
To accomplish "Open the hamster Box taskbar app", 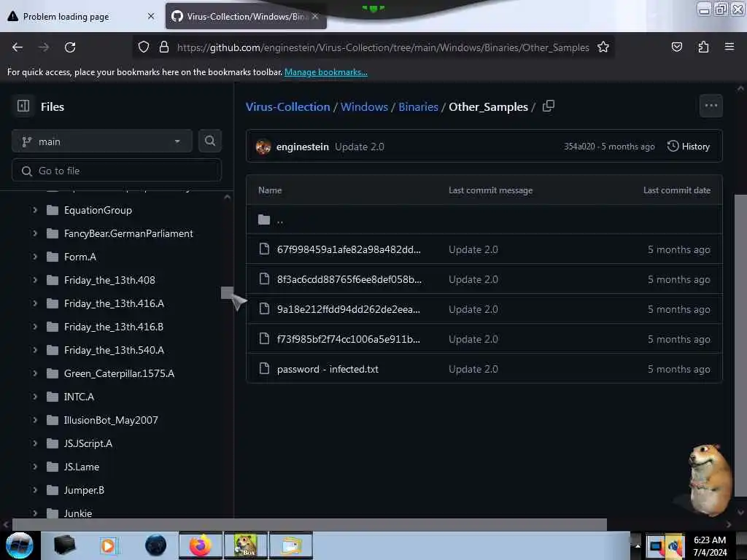I will click(246, 545).
